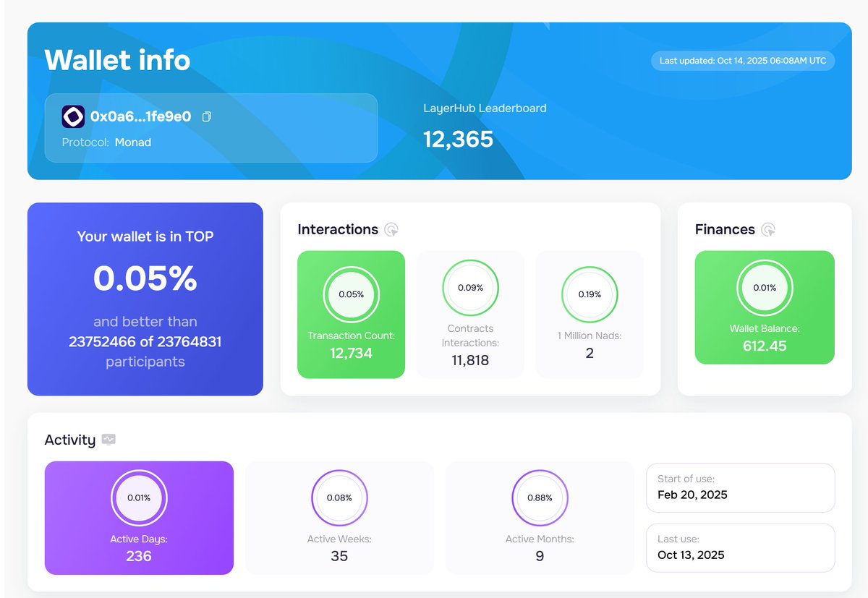Click the wallet address text 0x0a6...1fe9e0
Image resolution: width=868 pixels, height=598 pixels.
click(x=140, y=116)
